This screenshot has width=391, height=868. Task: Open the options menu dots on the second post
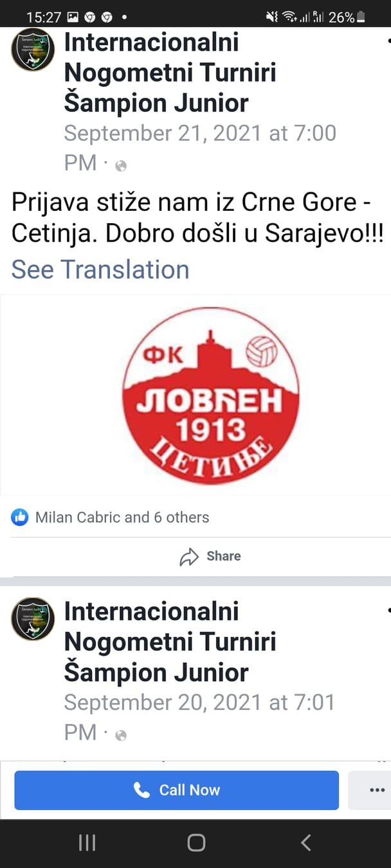[388, 609]
